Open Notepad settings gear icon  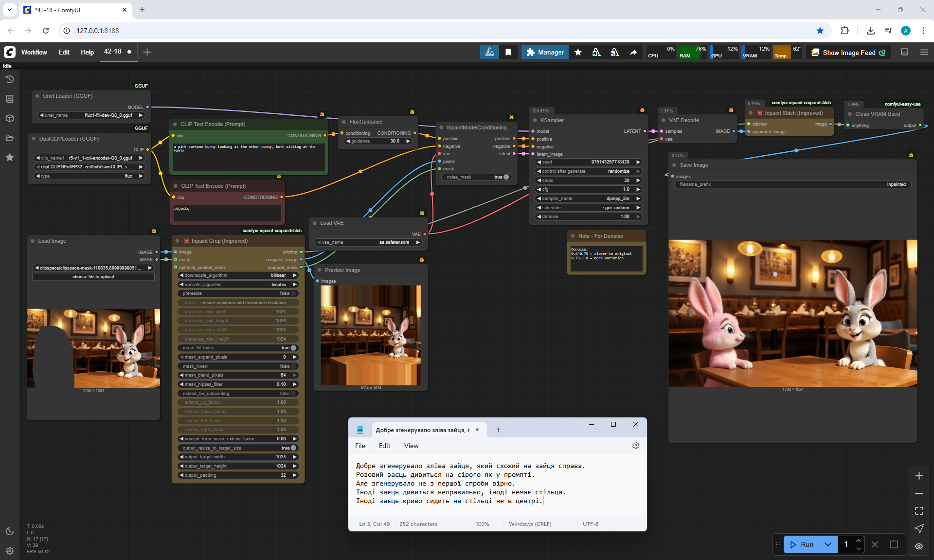635,446
